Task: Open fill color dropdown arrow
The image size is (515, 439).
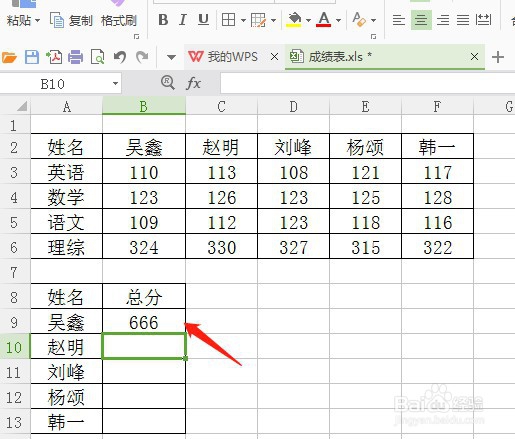Action: click(x=308, y=21)
